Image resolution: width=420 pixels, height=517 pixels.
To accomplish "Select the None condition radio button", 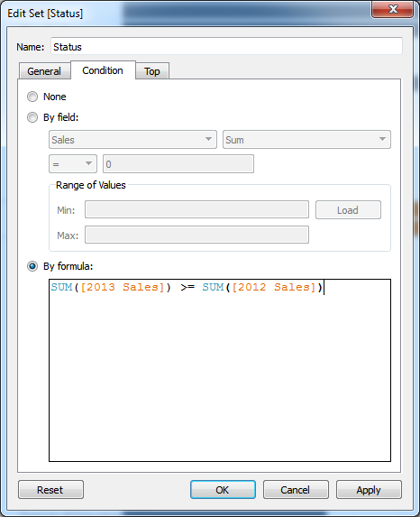I will [x=32, y=97].
